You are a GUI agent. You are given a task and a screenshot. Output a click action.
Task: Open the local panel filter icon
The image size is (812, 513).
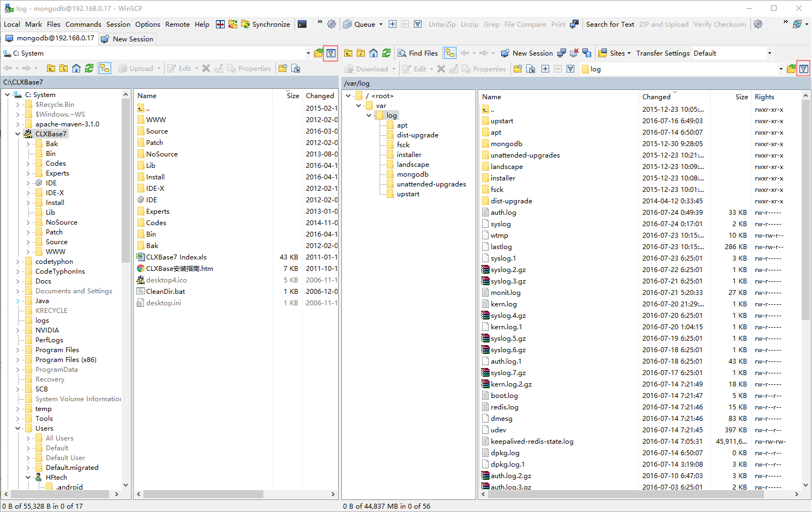tap(331, 53)
